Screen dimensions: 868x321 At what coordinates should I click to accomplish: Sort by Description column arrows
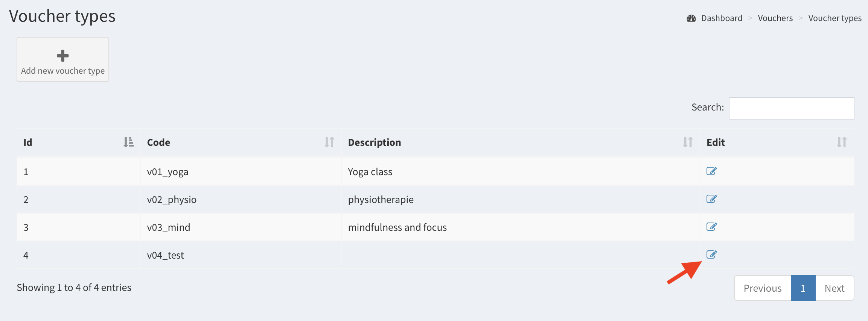(x=688, y=142)
